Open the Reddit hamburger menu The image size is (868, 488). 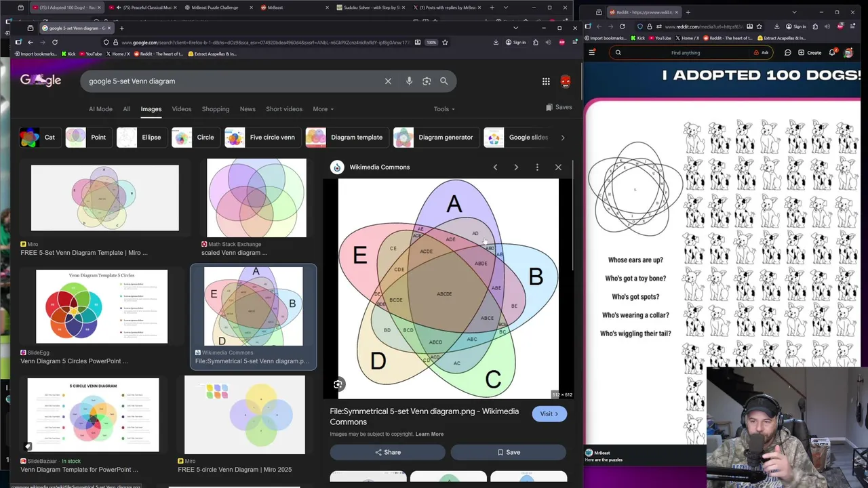[592, 52]
